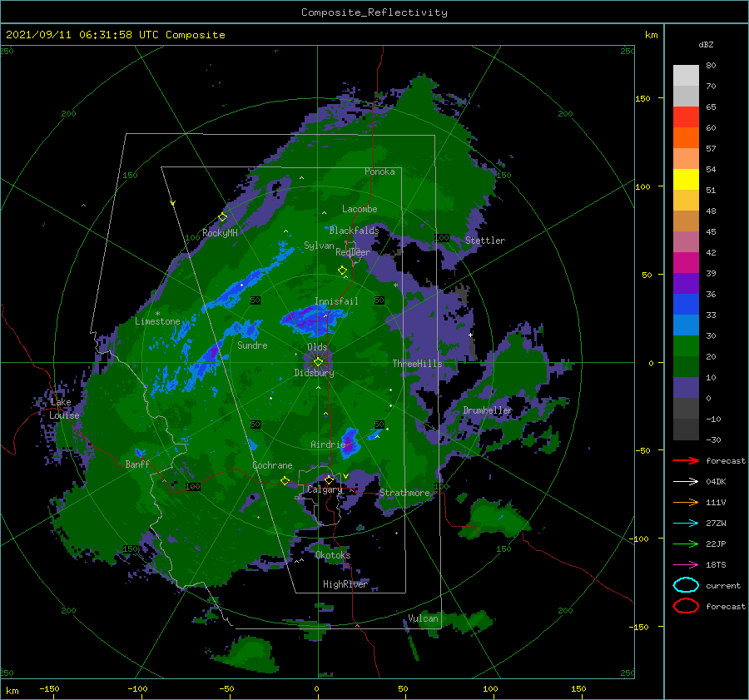Click the orange 111V arrow icon
This screenshot has width=749, height=700.
[686, 502]
